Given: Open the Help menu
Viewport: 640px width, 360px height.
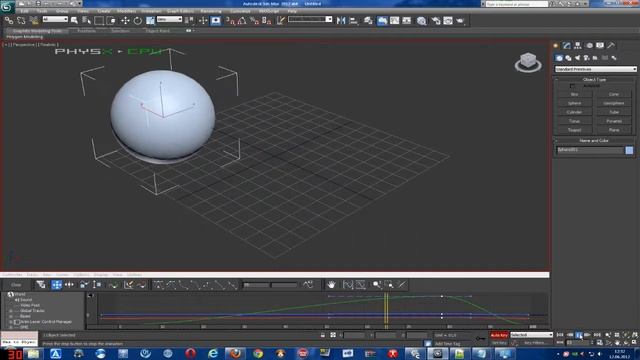Looking at the screenshot, I should (292, 11).
